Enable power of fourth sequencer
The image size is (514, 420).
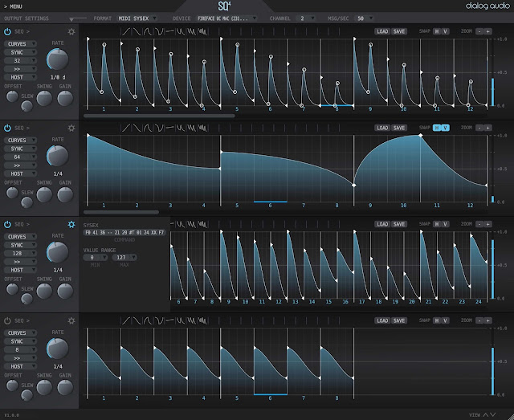pos(7,320)
